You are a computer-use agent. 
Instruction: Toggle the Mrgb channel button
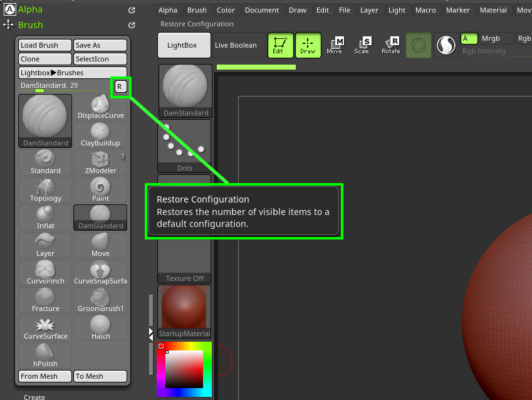point(496,38)
